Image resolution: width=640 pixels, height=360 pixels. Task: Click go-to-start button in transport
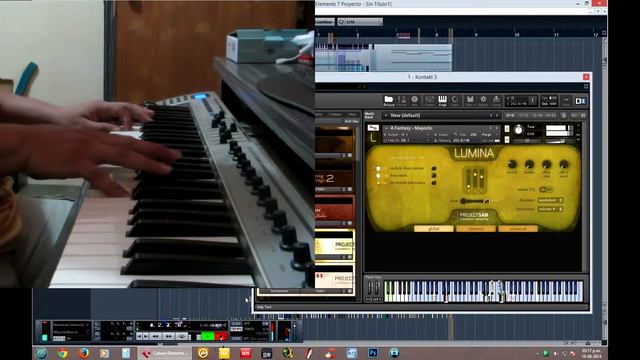point(139,336)
